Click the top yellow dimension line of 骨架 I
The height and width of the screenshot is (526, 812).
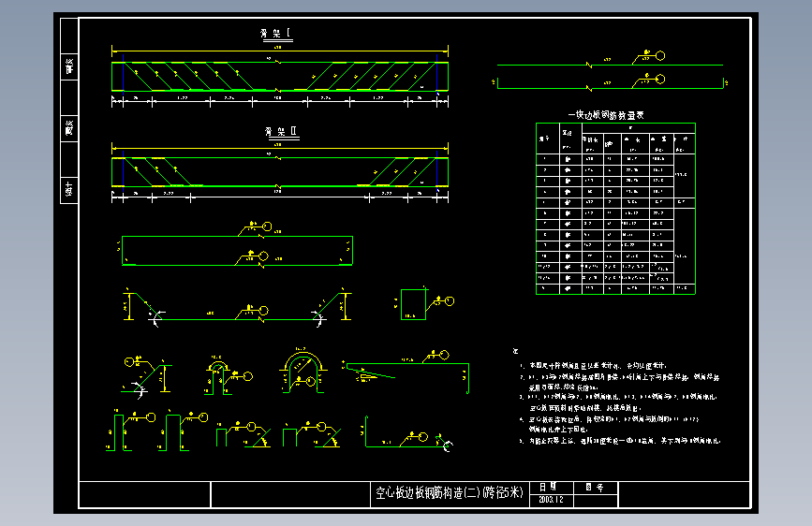(x=280, y=51)
